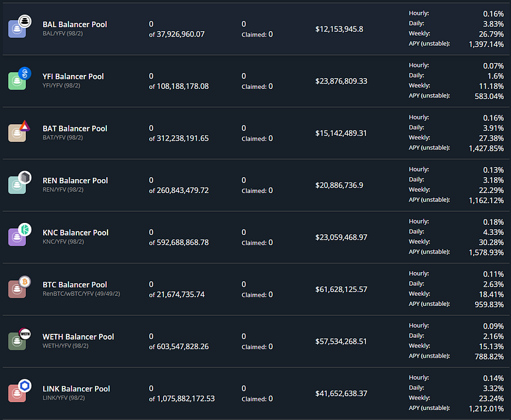Click the KNC pool APY 1,578.93%
The width and height of the screenshot is (511, 420).
coord(486,253)
